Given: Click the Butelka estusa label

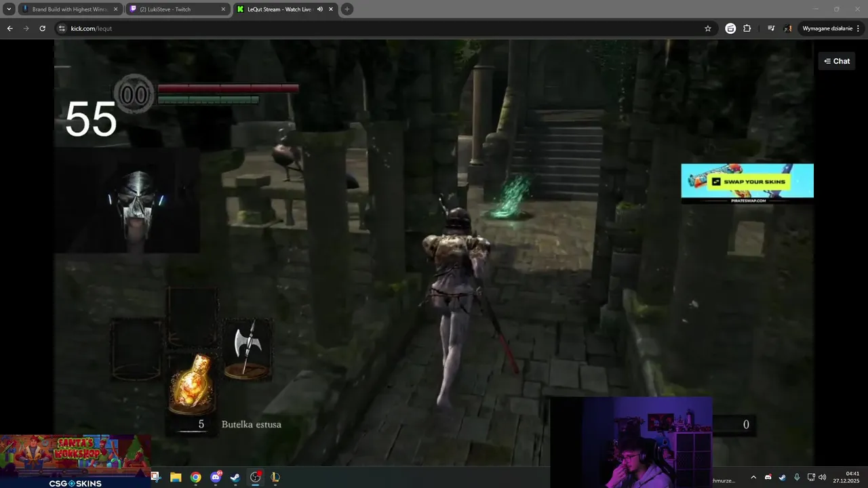Looking at the screenshot, I should [251, 424].
